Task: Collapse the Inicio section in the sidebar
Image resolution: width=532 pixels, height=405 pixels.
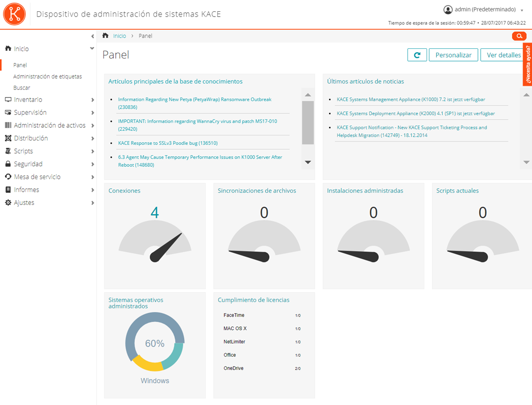Action: click(92, 48)
